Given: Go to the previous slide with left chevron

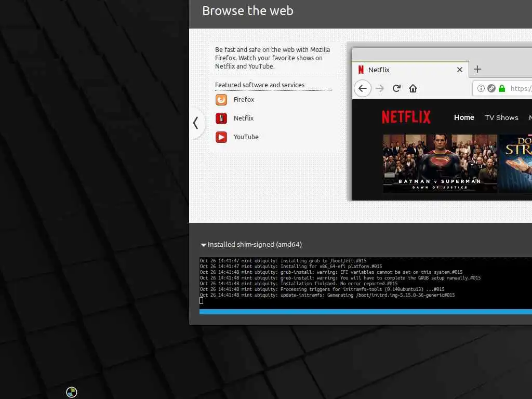Looking at the screenshot, I should click(x=196, y=123).
